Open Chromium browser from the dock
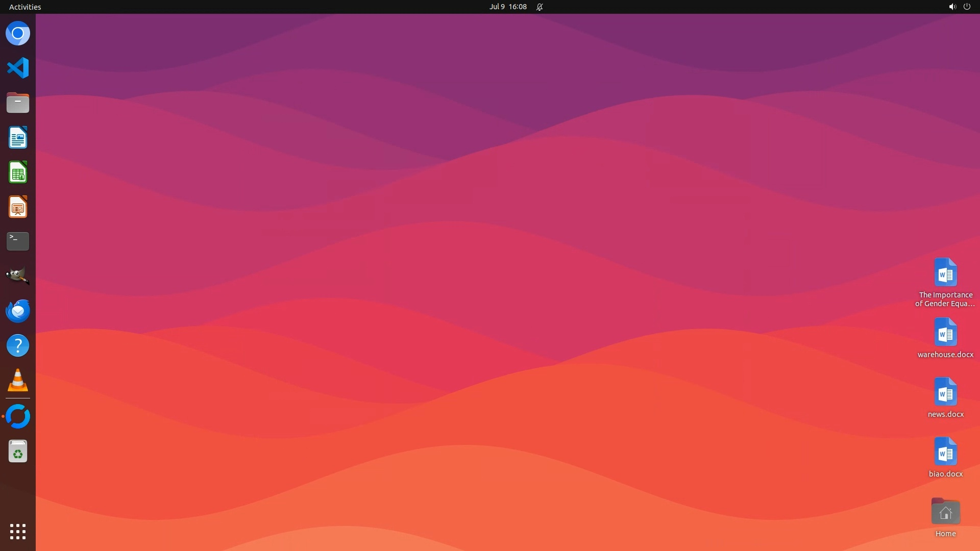The width and height of the screenshot is (980, 551). tap(18, 34)
